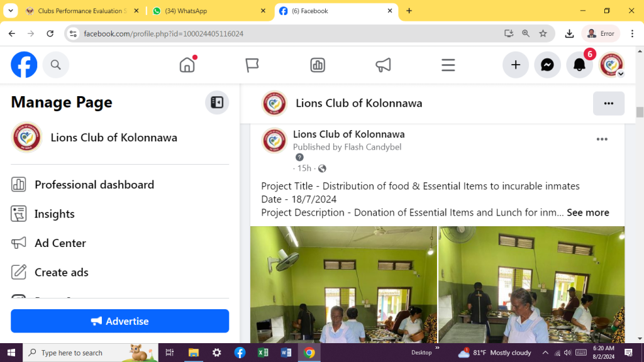Open Professional dashboard chart icon in top nav

[318, 65]
